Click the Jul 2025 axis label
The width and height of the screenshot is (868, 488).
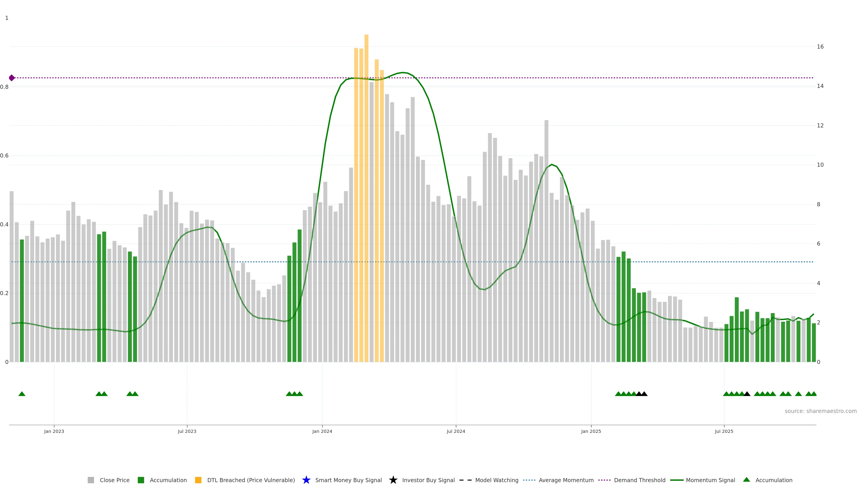(x=724, y=431)
